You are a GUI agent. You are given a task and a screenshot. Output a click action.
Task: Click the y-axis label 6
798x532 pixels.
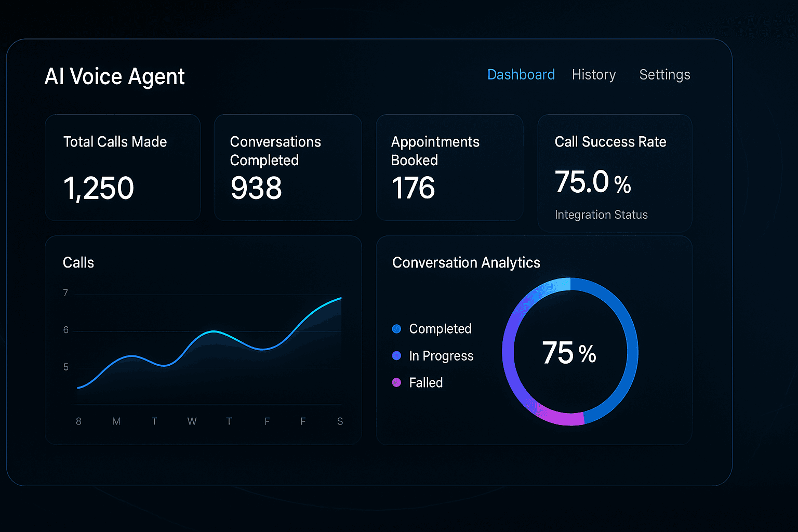[65, 330]
